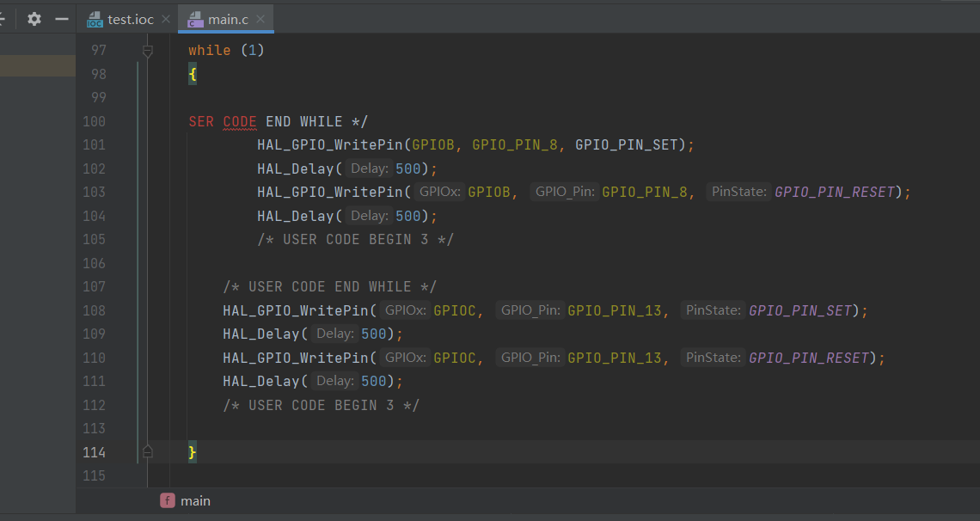The width and height of the screenshot is (980, 521).
Task: Hide the tool window with the minus icon
Action: pos(61,20)
